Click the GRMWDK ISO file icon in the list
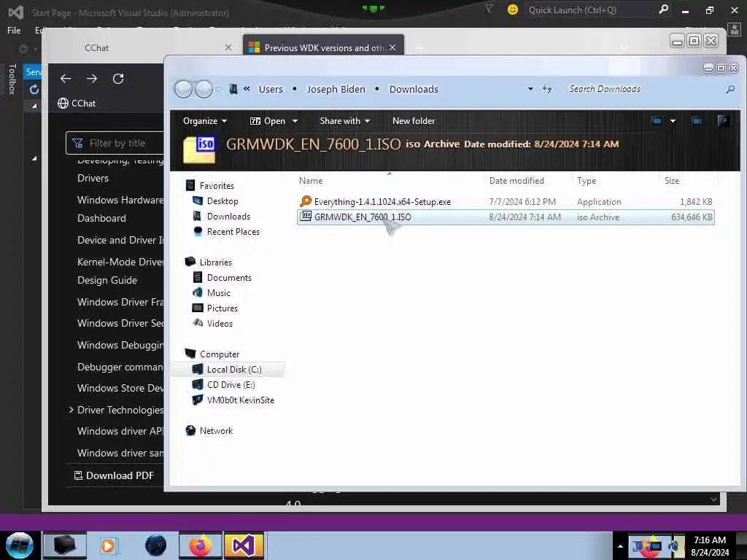 point(306,216)
